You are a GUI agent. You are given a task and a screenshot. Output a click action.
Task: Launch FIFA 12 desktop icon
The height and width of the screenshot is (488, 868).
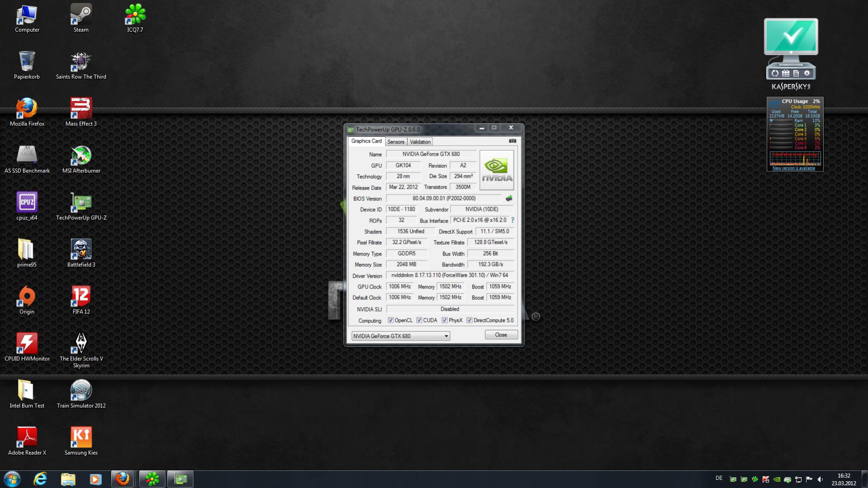(x=81, y=301)
